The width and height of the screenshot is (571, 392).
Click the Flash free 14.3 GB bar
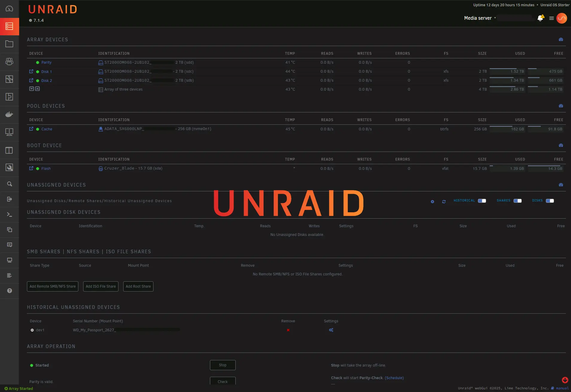pyautogui.click(x=546, y=169)
